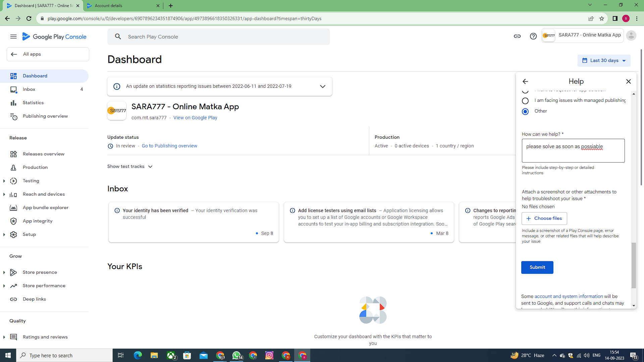Open the Last 30 days dropdown
The width and height of the screenshot is (644, 362).
point(604,61)
